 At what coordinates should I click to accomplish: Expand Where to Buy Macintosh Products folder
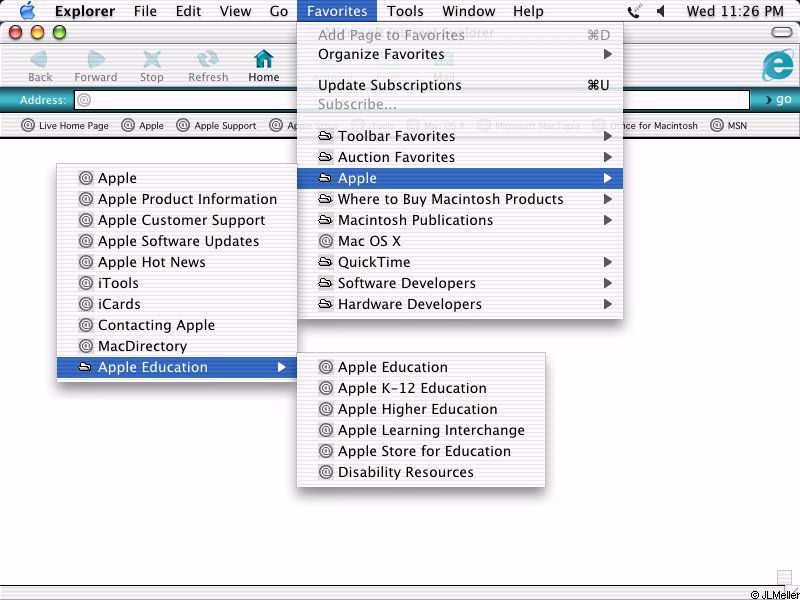460,199
